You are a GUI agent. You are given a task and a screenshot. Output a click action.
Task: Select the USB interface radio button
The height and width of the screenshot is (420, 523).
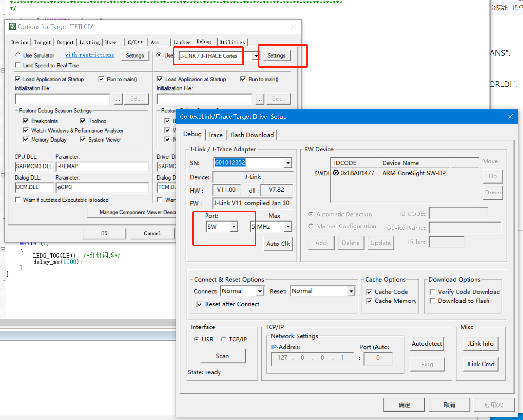[196, 339]
